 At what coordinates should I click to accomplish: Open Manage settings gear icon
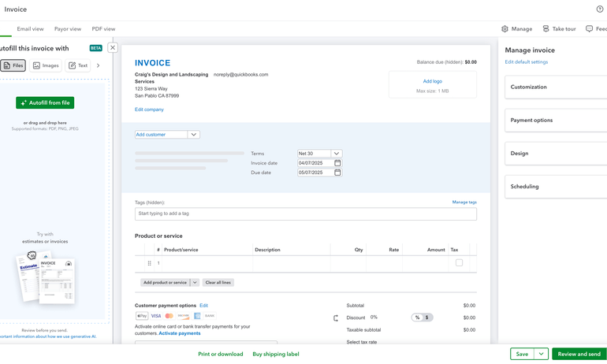pos(505,29)
